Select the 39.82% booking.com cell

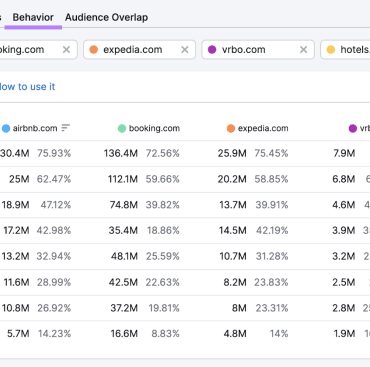coord(163,205)
